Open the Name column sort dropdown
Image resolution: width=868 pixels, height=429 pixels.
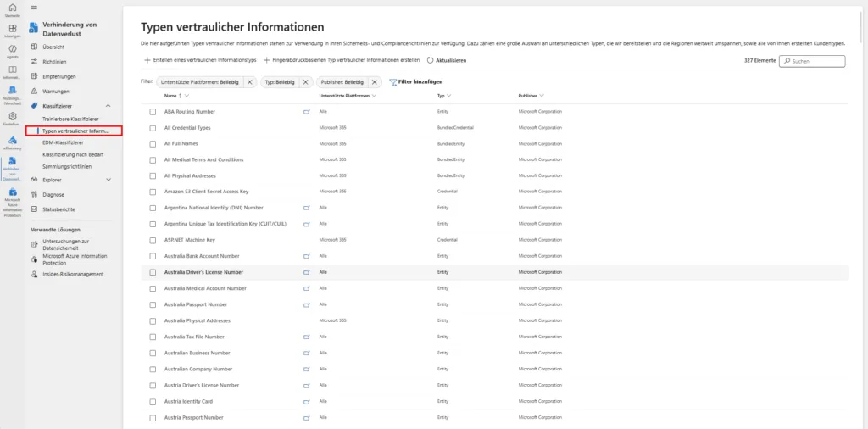tap(186, 96)
